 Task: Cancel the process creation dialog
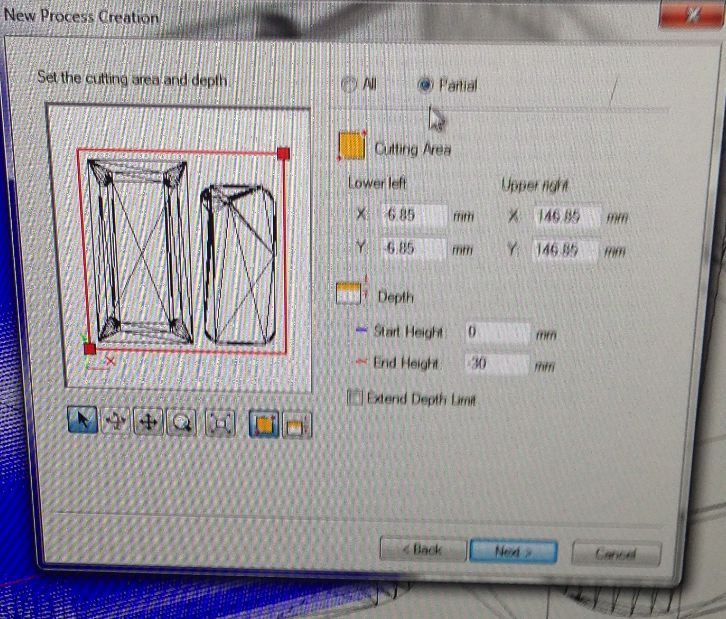(x=616, y=553)
